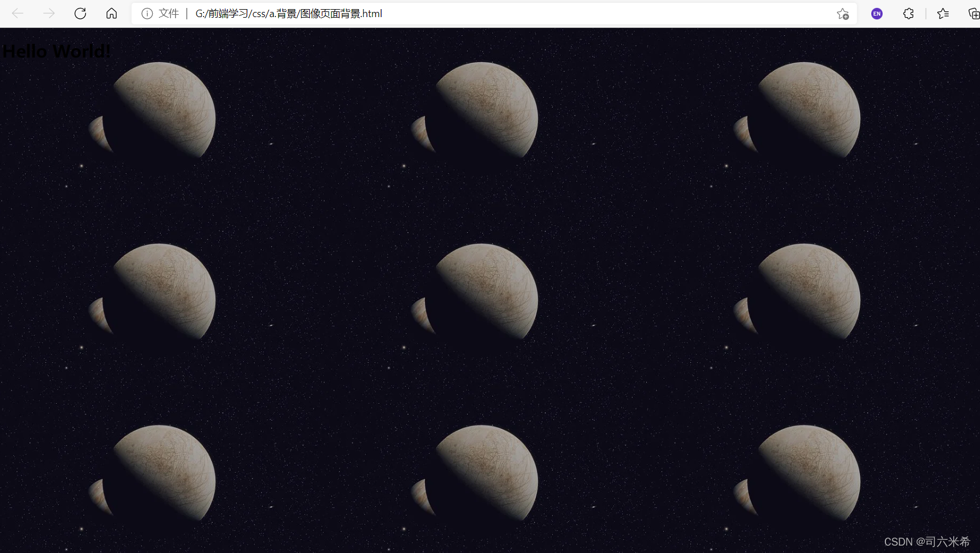This screenshot has width=980, height=553.
Task: Open the favorites list icon
Action: click(943, 14)
